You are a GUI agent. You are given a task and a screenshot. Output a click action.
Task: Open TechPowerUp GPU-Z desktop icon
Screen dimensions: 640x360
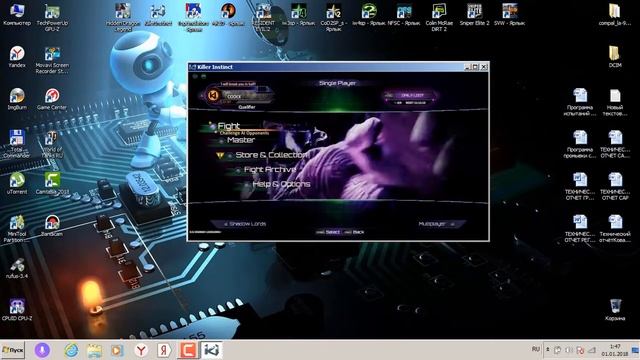click(52, 17)
